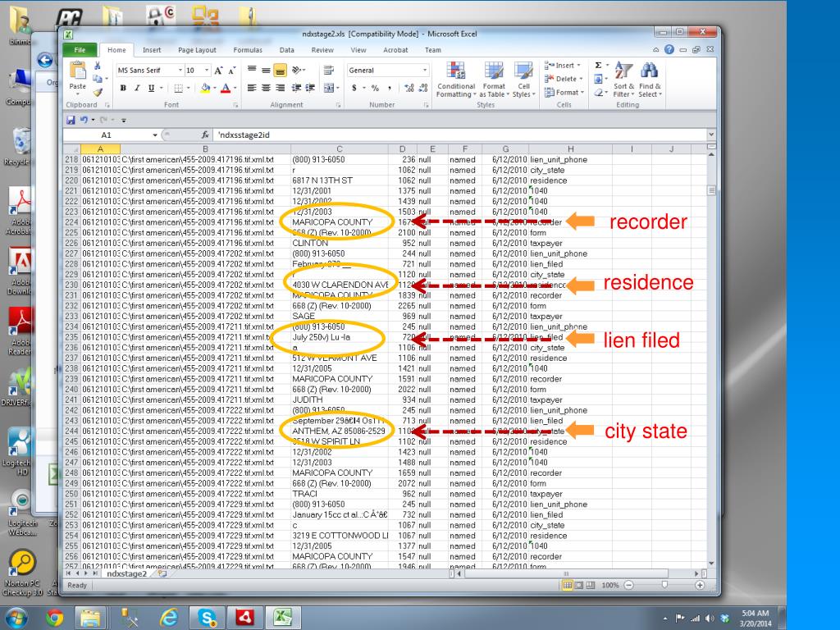Viewport: 840px width, 630px height.
Task: Toggle Align Text Right
Action: click(x=280, y=88)
